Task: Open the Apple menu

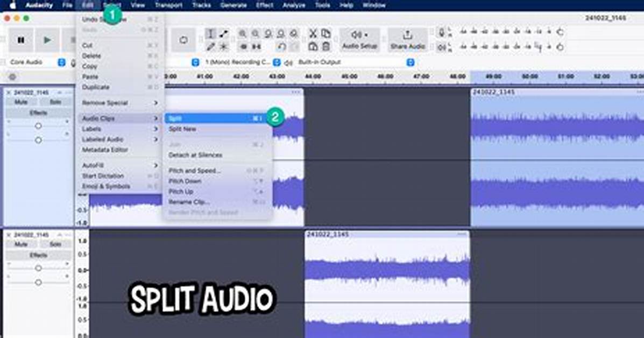Action: click(x=12, y=5)
